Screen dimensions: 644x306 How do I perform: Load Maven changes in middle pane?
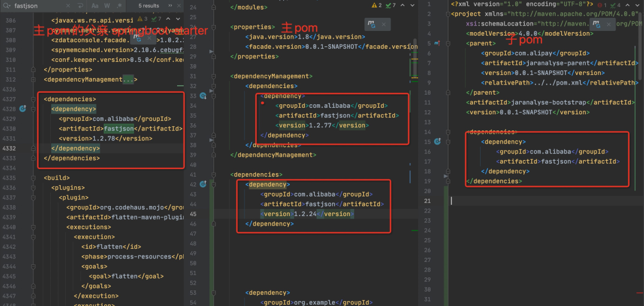(x=371, y=24)
